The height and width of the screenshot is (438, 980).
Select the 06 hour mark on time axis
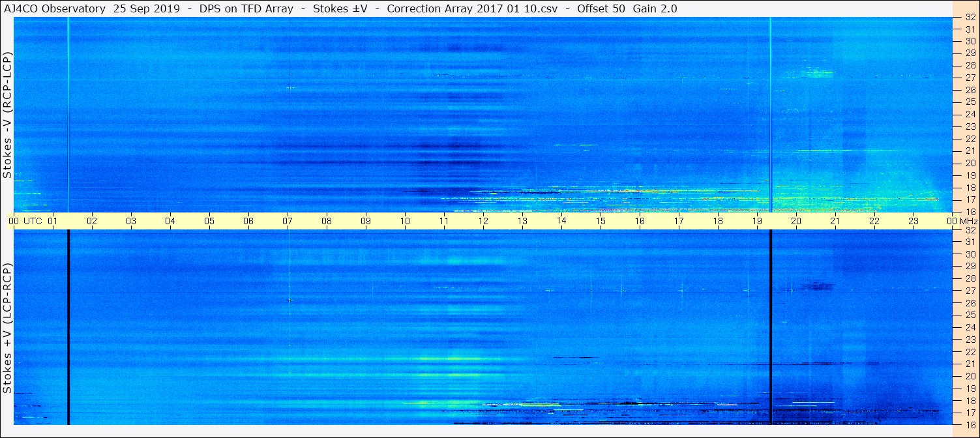click(x=248, y=221)
